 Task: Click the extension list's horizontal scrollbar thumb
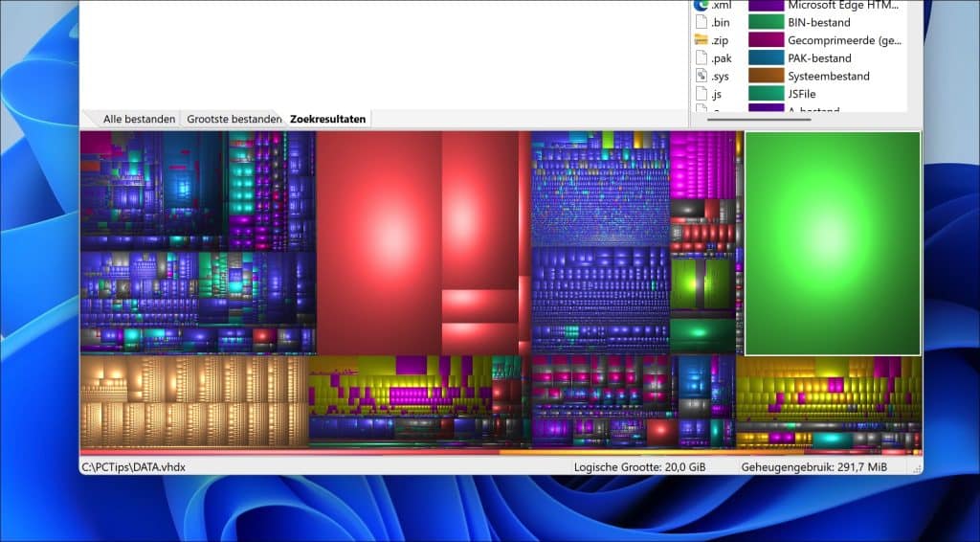coord(759,119)
